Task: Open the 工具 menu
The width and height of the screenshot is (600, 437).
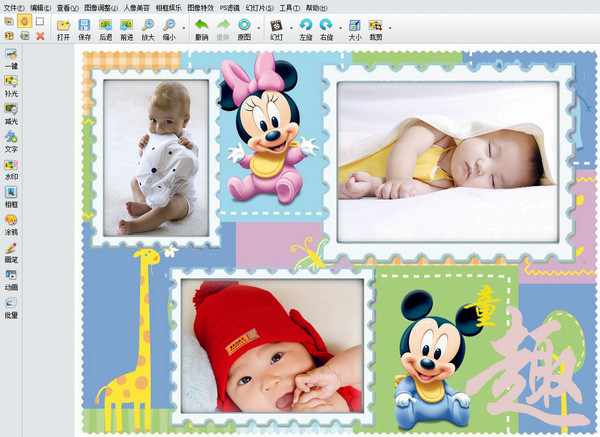Action: click(x=289, y=8)
